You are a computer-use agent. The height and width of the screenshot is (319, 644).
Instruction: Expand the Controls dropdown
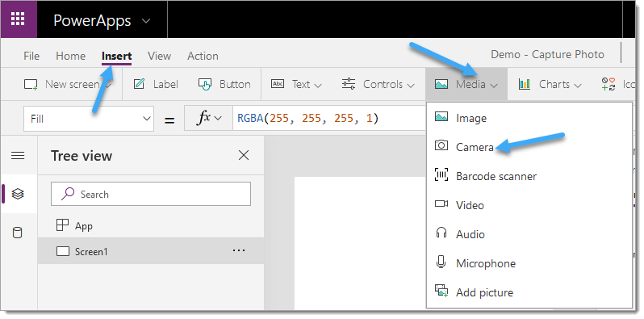[378, 84]
